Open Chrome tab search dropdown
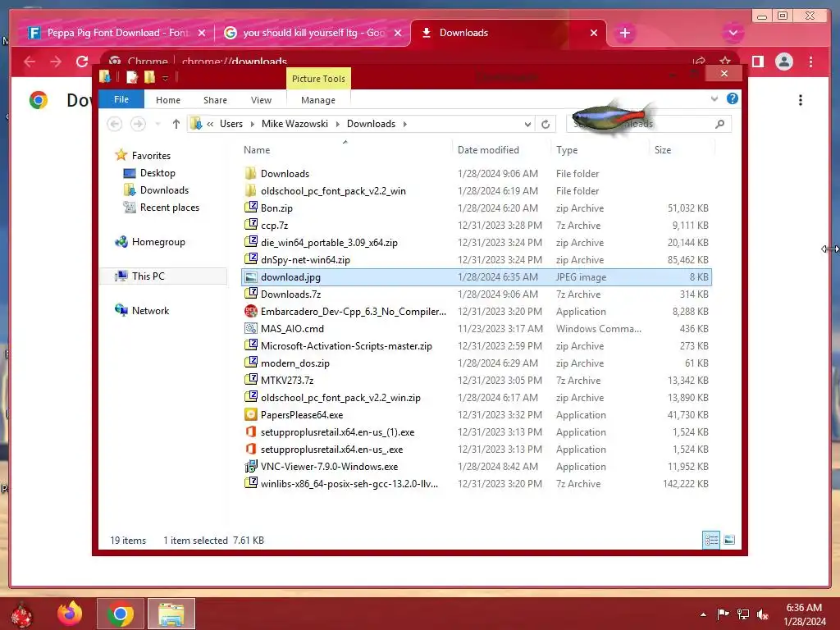This screenshot has height=630, width=840. click(x=733, y=33)
